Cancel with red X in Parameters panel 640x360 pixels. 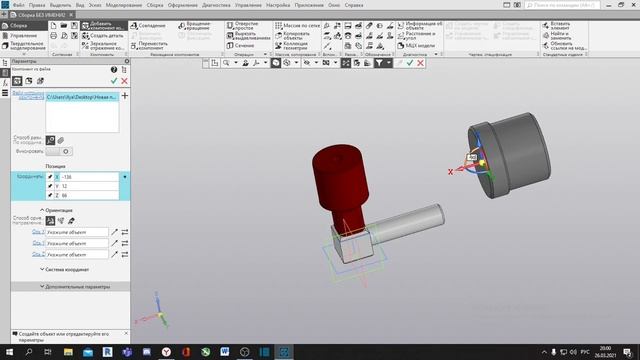(124, 81)
